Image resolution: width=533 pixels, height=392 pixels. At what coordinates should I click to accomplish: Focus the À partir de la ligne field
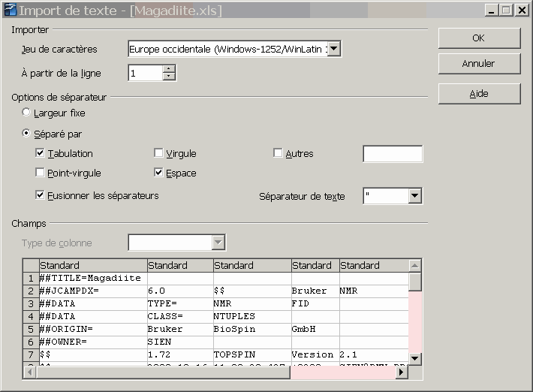pyautogui.click(x=146, y=73)
